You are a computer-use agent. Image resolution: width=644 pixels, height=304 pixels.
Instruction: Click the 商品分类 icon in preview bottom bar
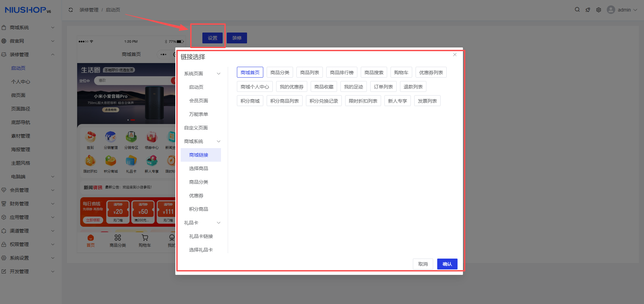tap(118, 238)
